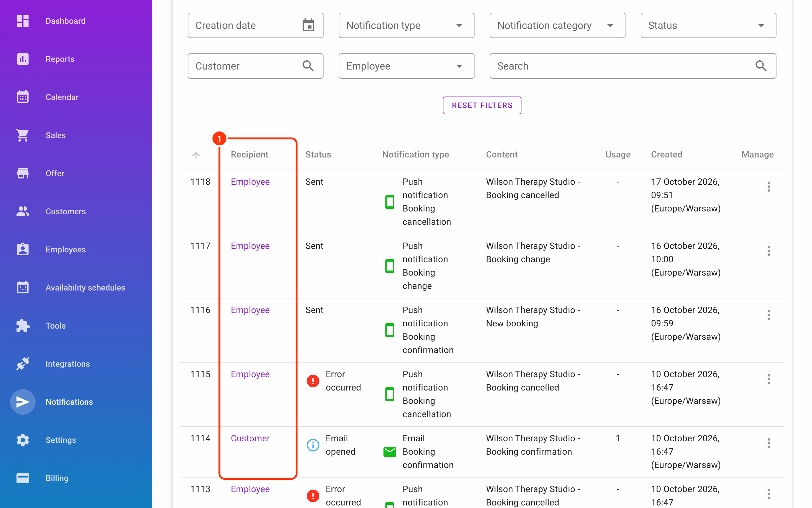Open manage menu for notification 1116
Viewport: 812px width, 508px height.
click(768, 315)
